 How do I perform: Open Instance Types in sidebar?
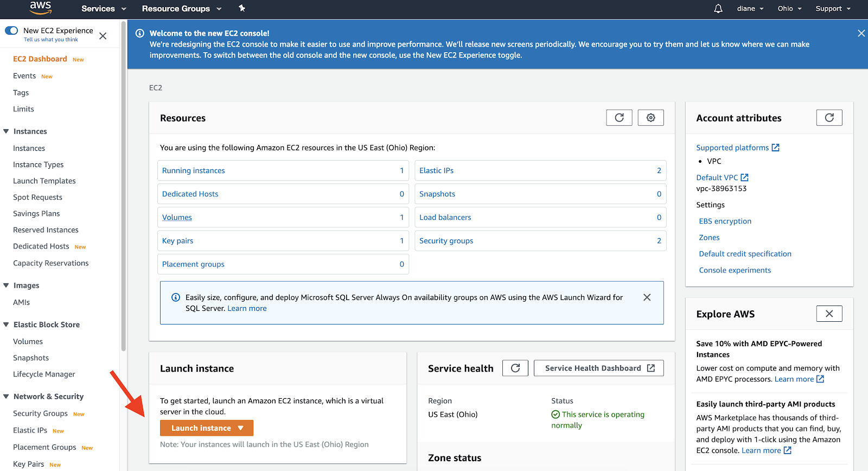pos(39,164)
